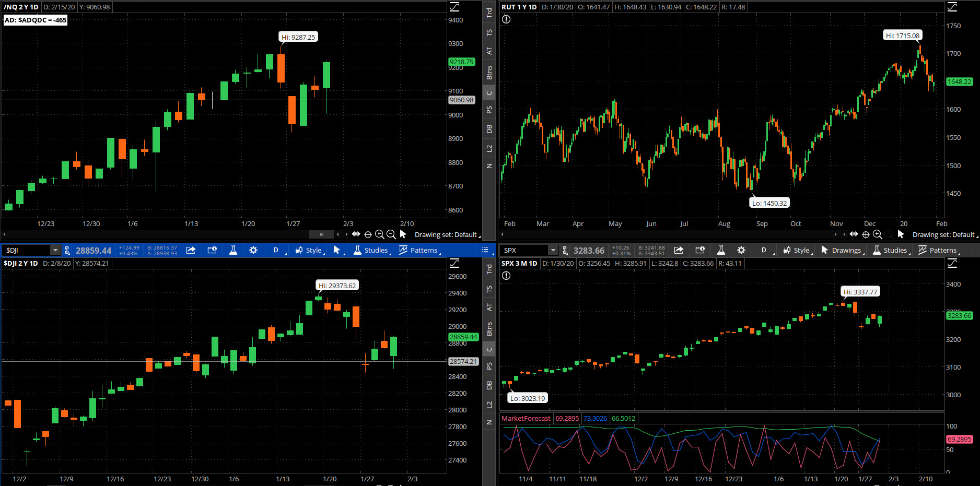Open the Style menu in the $DJI toolbar
This screenshot has width=980, height=486.
coord(309,250)
